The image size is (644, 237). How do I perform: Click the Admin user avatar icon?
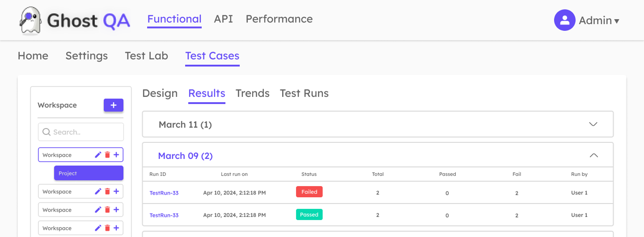click(564, 20)
